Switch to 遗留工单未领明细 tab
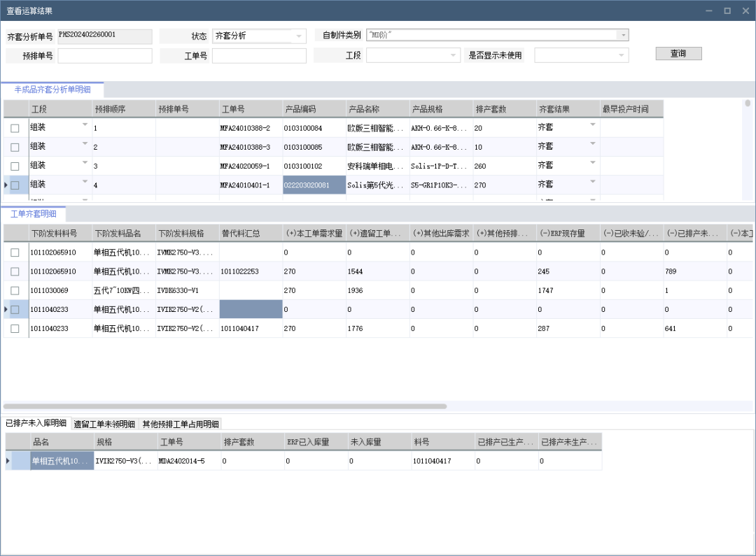 point(104,424)
